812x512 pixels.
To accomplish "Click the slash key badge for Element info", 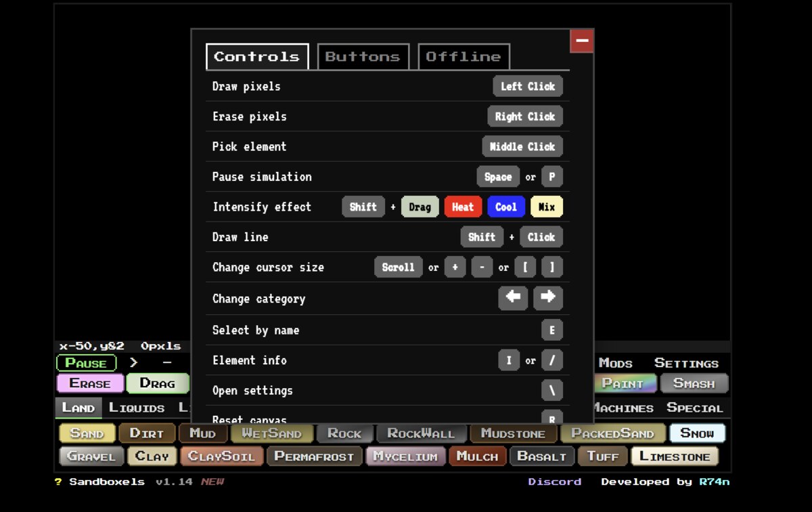I will pyautogui.click(x=552, y=360).
